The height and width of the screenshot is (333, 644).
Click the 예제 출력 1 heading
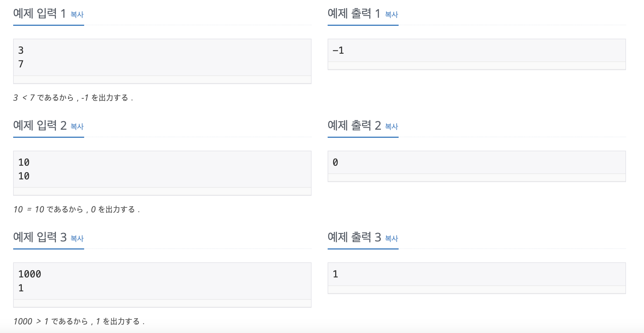(354, 13)
